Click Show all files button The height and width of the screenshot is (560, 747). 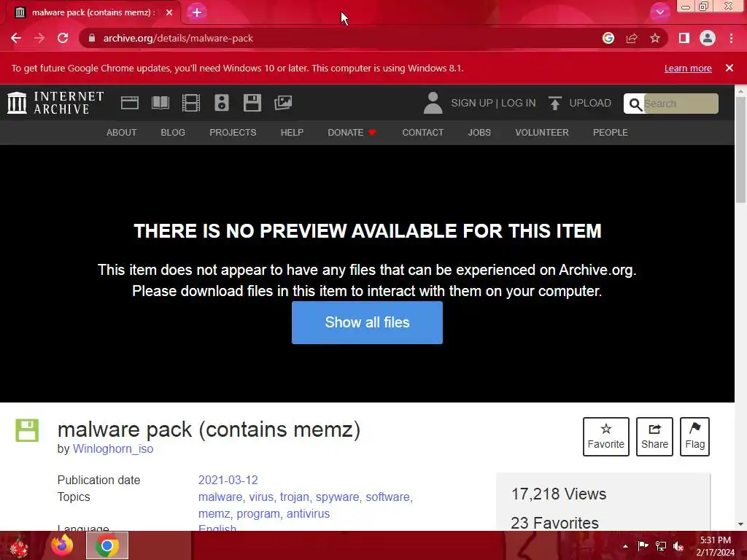click(367, 322)
